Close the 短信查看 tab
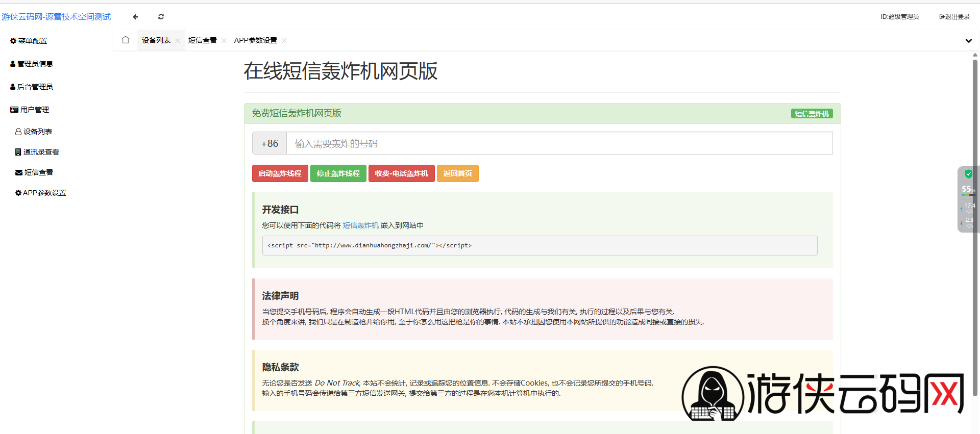 (x=224, y=41)
